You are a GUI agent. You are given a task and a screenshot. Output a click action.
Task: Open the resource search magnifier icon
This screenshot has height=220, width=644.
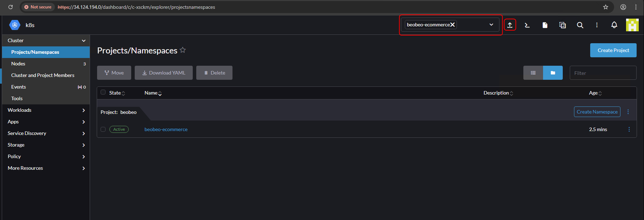580,25
